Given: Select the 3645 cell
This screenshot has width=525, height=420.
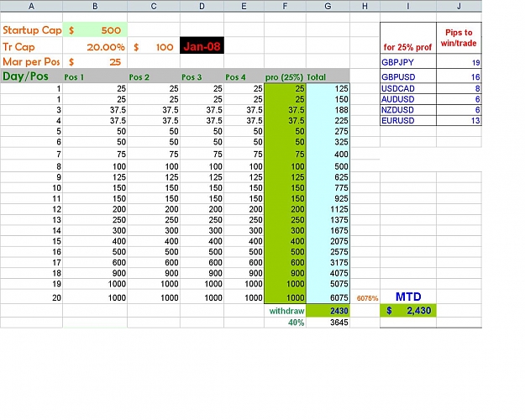Looking at the screenshot, I should point(328,323).
